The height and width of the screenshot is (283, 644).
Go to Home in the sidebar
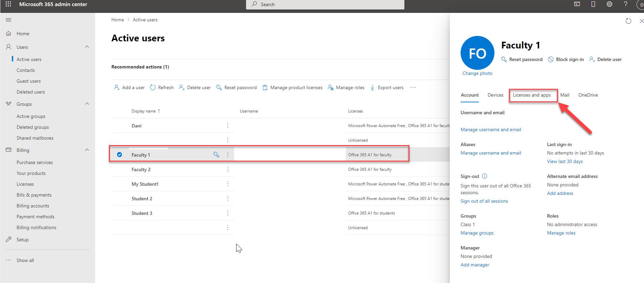tap(23, 34)
